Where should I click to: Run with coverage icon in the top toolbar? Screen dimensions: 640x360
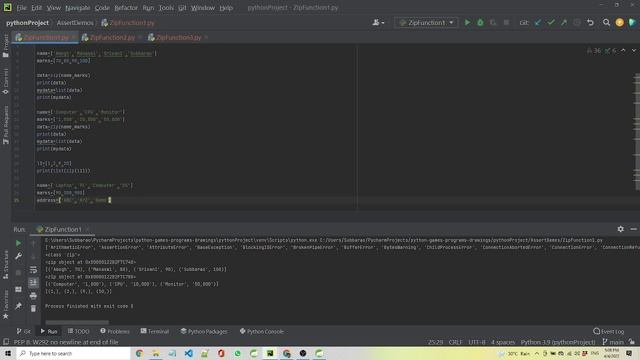(493, 22)
